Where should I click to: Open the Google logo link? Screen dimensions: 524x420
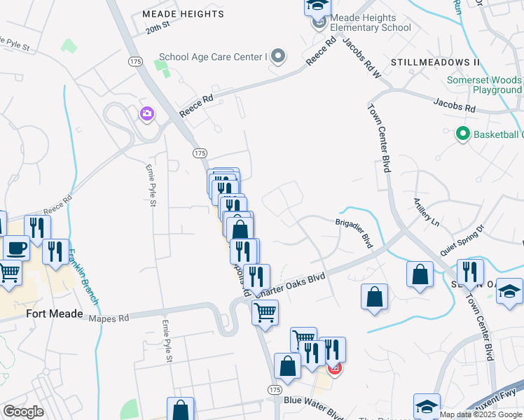tap(23, 412)
